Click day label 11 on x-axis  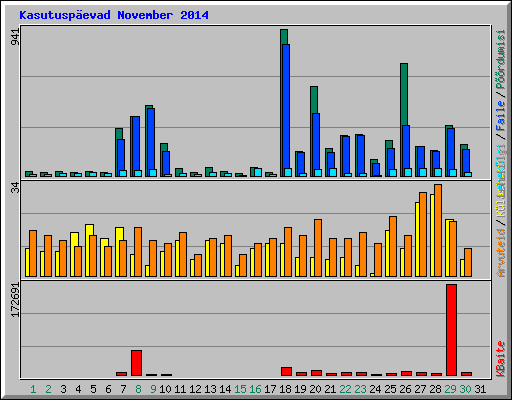coord(180,389)
